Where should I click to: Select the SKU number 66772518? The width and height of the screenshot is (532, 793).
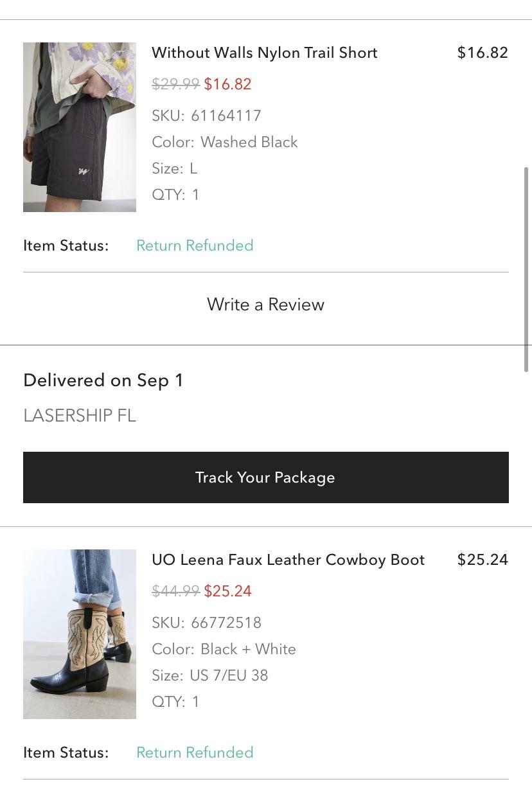pyautogui.click(x=226, y=623)
